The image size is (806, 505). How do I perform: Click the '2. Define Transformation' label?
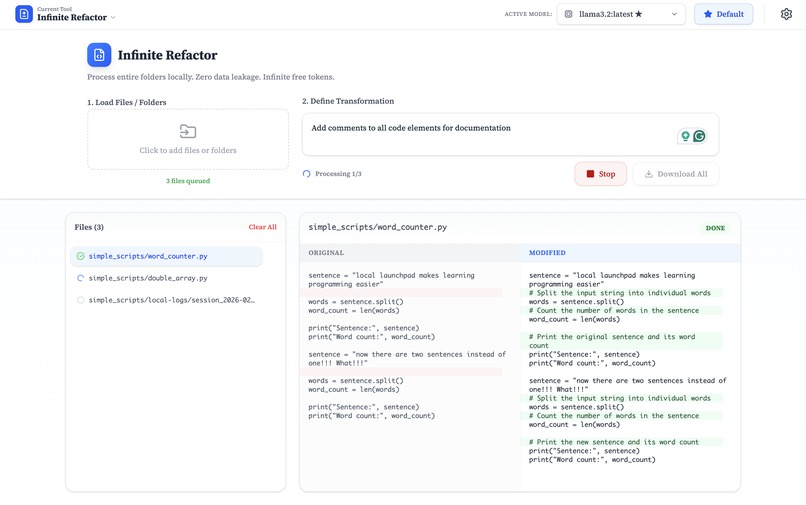pos(348,101)
